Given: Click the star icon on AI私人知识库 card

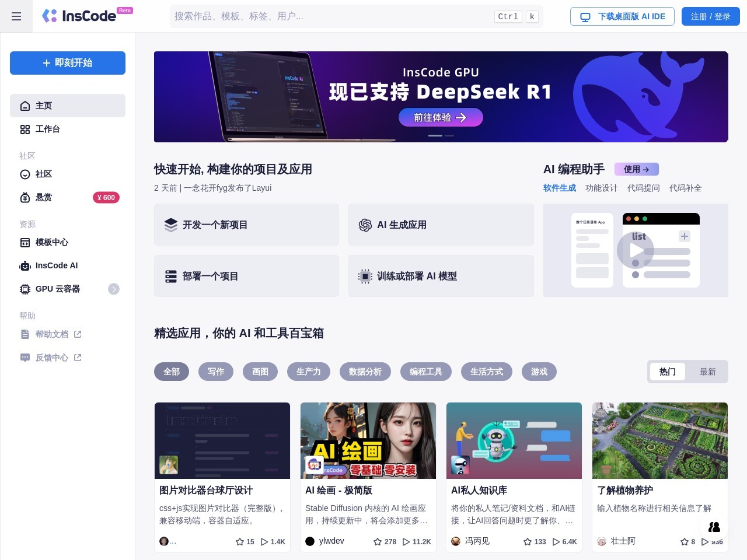Looking at the screenshot, I should (528, 542).
